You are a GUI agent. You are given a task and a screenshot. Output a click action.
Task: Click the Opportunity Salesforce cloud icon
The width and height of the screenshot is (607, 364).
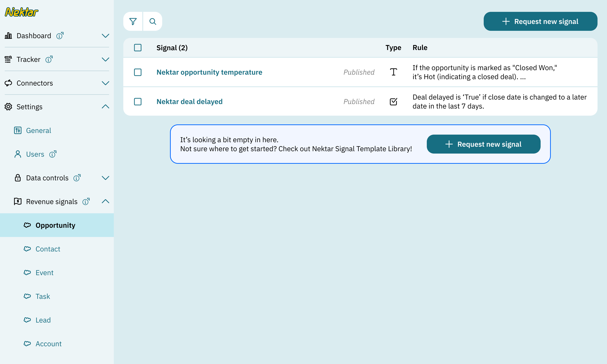(x=27, y=225)
